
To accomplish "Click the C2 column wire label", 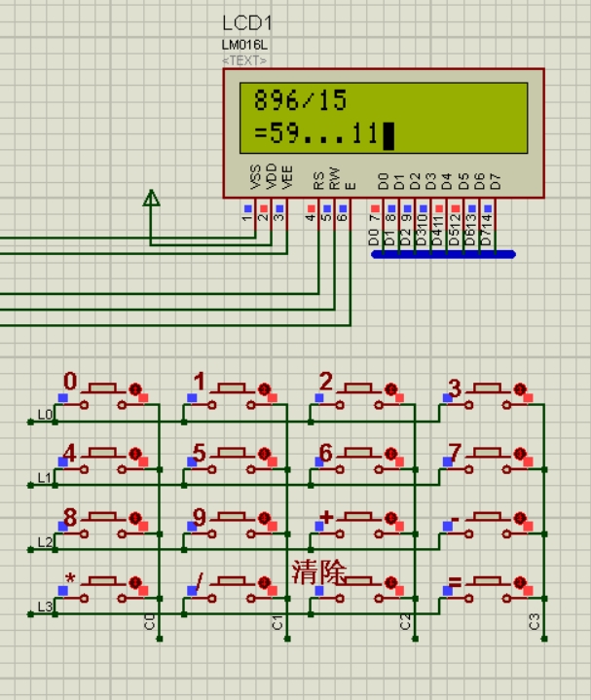I will 405,622.
